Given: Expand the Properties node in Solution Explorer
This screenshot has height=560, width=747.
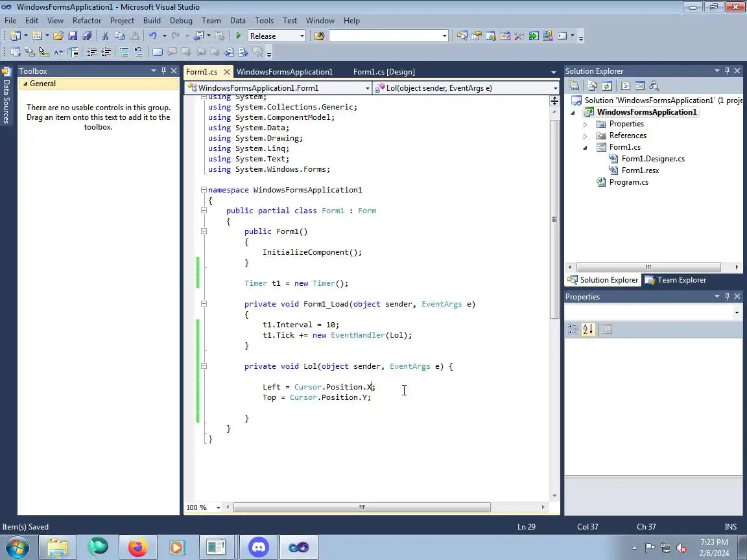Looking at the screenshot, I should 586,124.
